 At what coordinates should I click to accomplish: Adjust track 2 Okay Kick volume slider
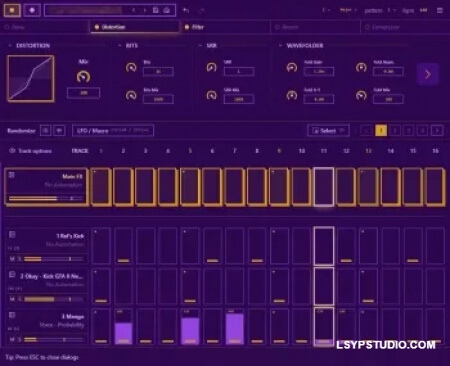point(54,299)
